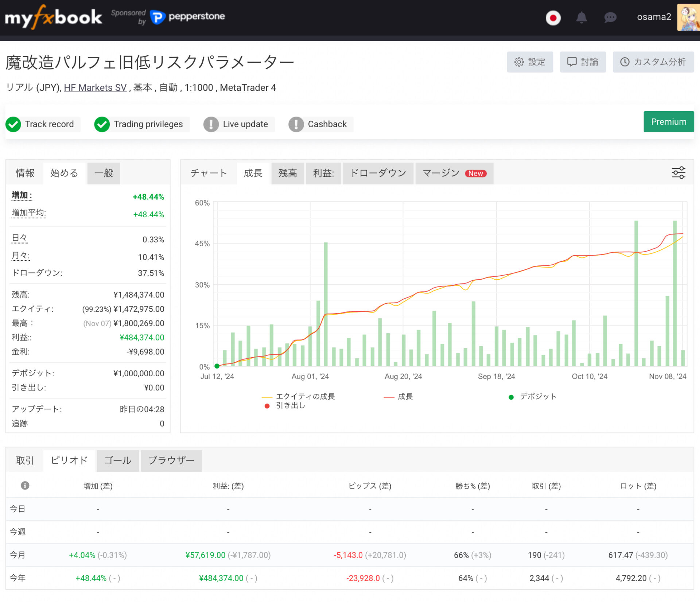
Task: Click the 増加 (差) column header
Action: click(x=98, y=486)
